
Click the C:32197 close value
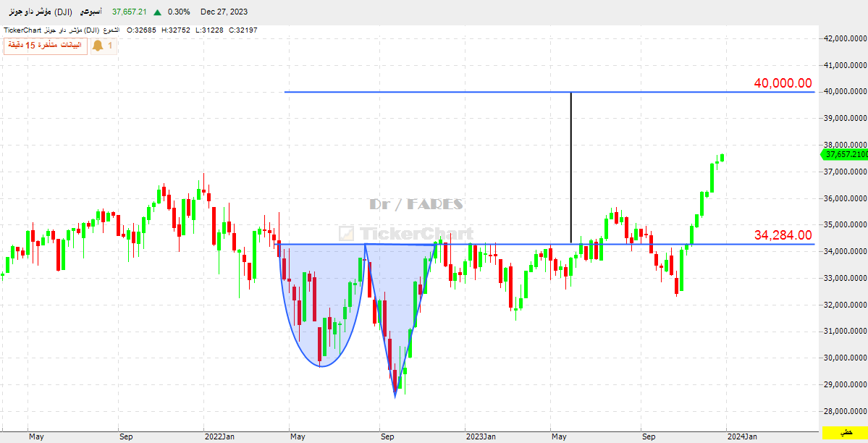coord(243,30)
